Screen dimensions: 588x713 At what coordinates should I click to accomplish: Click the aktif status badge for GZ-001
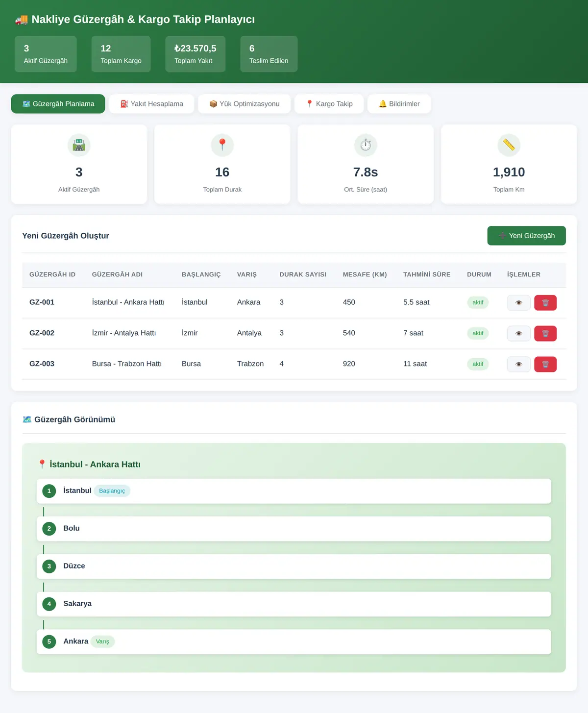pos(478,302)
